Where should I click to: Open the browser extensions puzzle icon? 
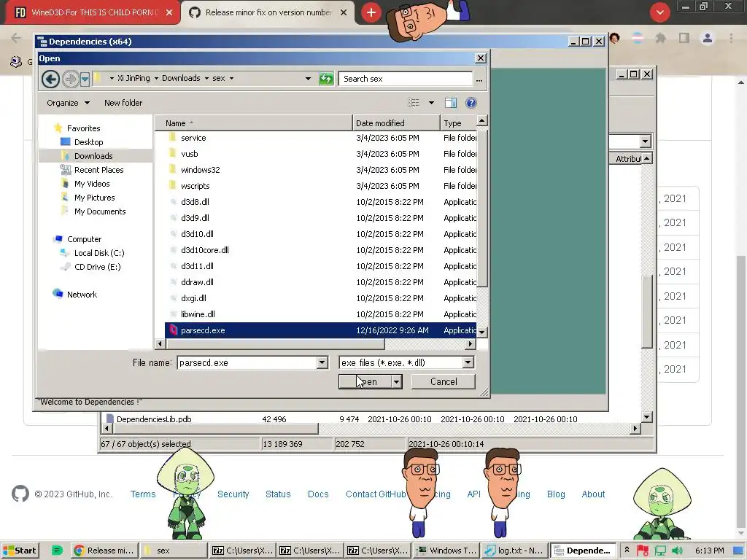[x=661, y=38]
